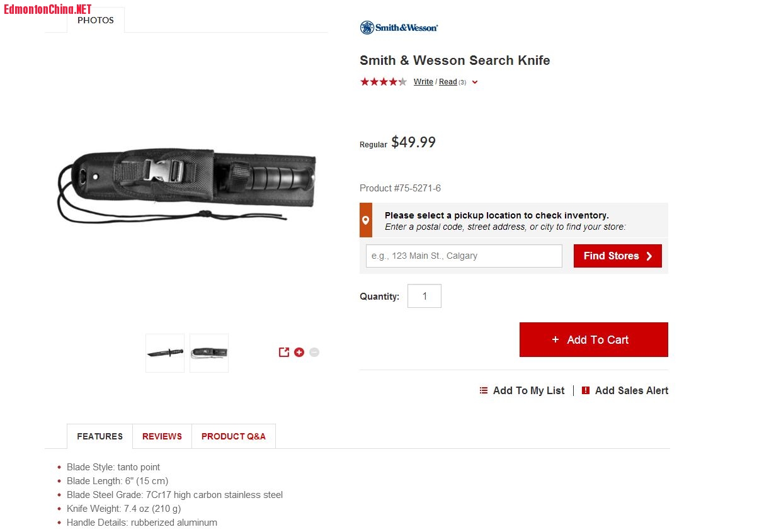
Task: Click the Quantity input box
Action: (x=424, y=297)
